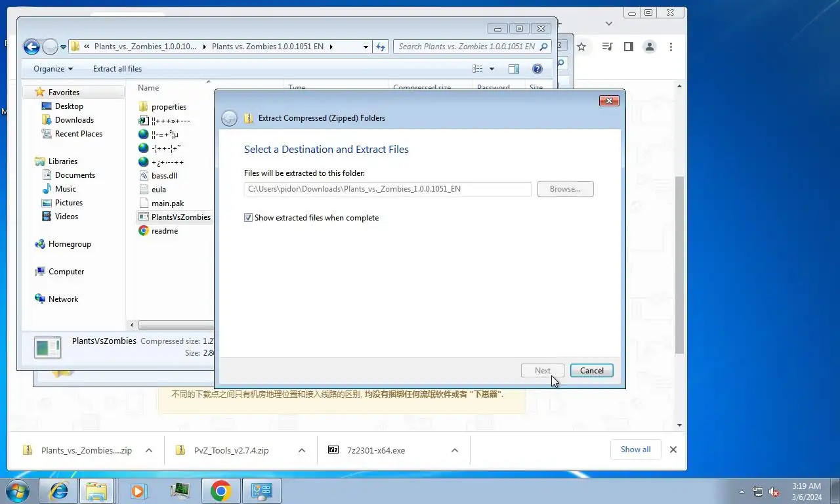Toggle the Chrome side panel icon

(x=628, y=47)
